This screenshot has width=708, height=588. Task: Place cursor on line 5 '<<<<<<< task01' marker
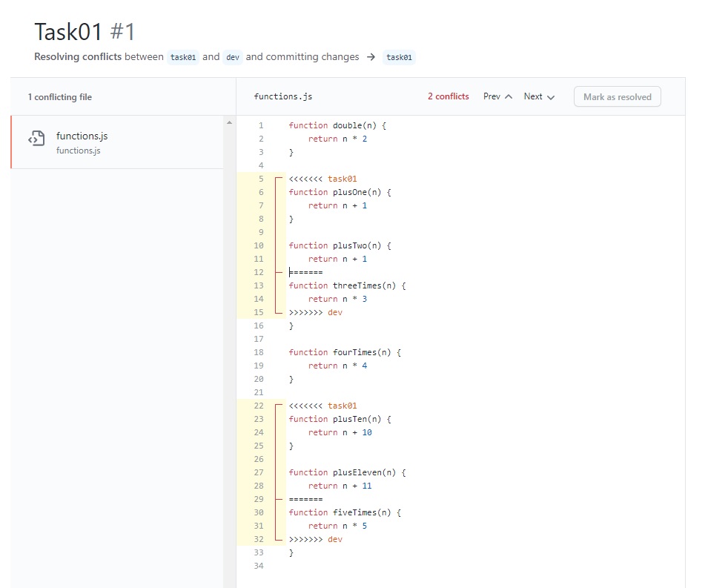point(322,179)
